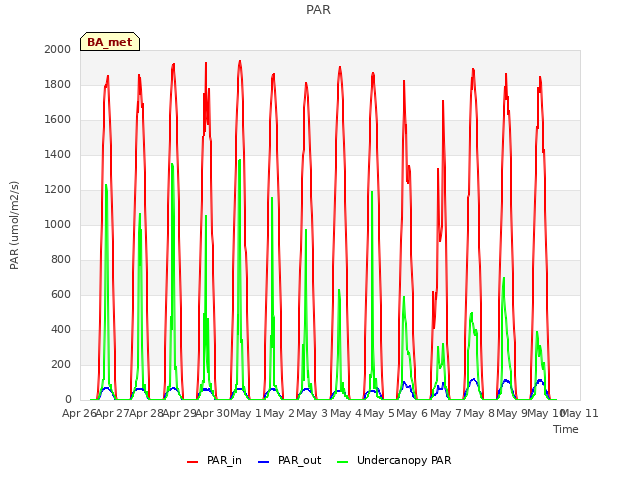Click the green Undercanopy PAR legend swatch

343,462
